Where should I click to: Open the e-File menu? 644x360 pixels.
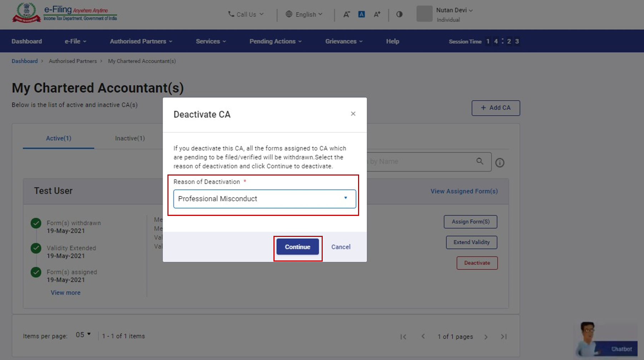[x=75, y=41]
